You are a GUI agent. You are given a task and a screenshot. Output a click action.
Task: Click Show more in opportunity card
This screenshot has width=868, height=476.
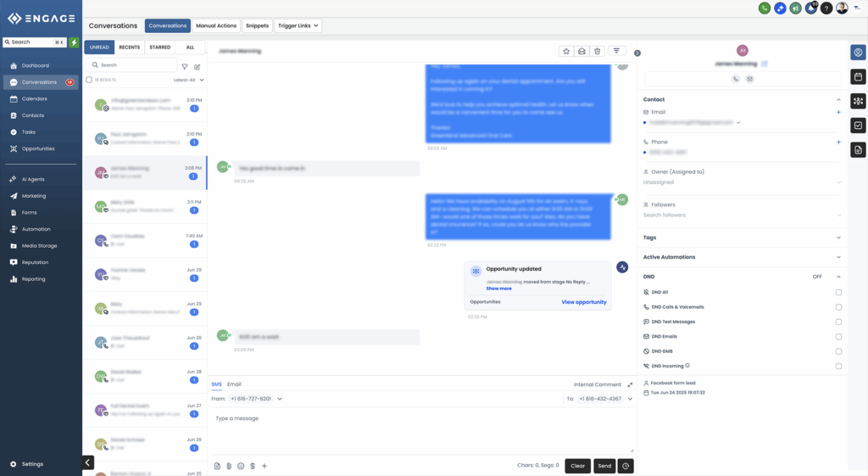[498, 288]
